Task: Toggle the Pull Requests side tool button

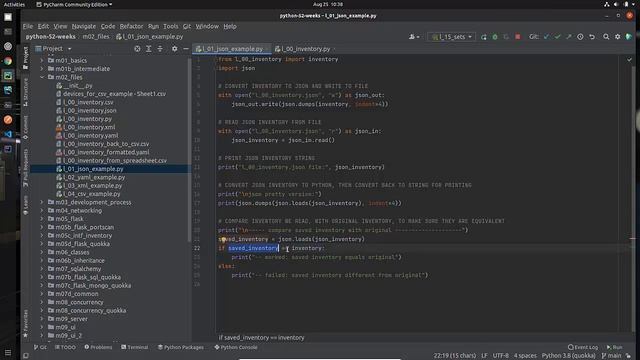Action: point(26,167)
